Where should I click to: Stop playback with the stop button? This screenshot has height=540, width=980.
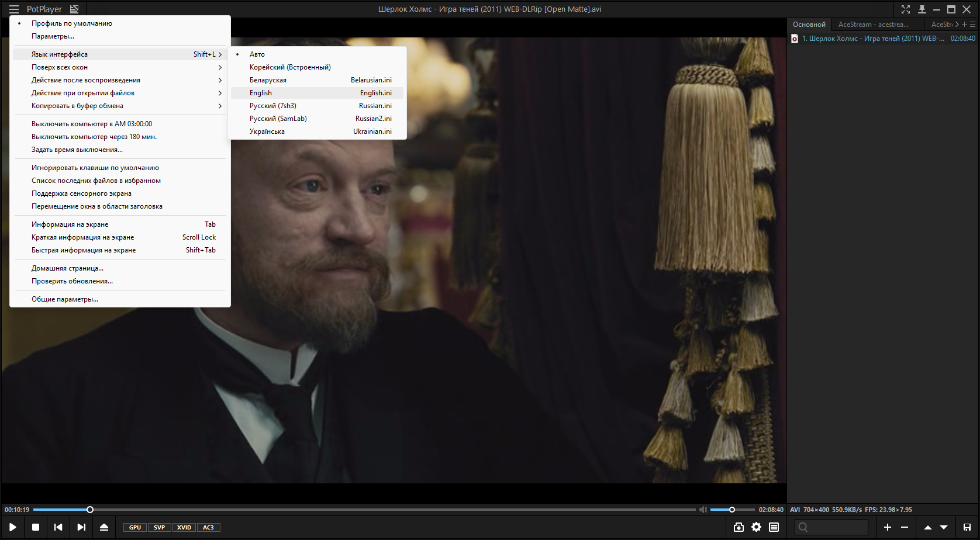tap(36, 527)
